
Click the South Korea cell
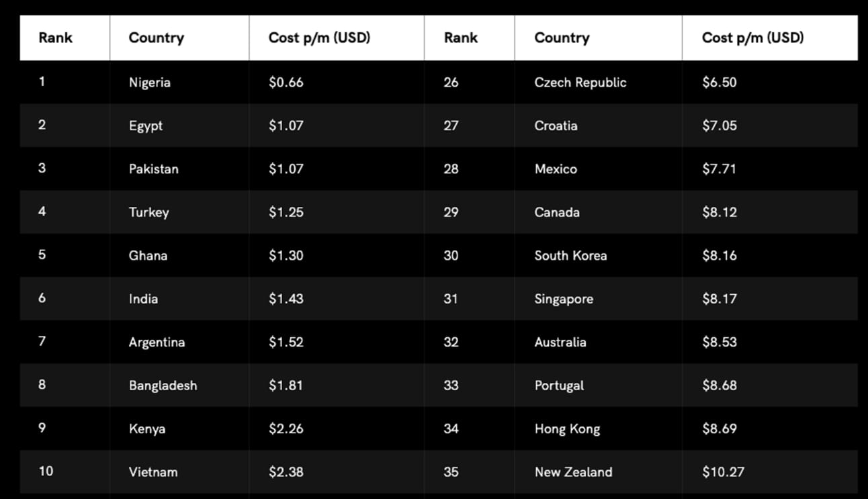(x=570, y=256)
